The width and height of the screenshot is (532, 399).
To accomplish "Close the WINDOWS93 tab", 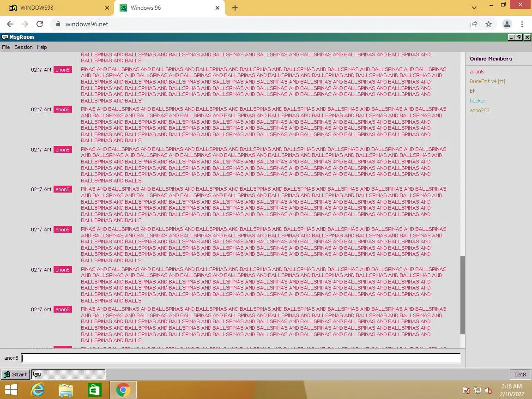I will [107, 8].
